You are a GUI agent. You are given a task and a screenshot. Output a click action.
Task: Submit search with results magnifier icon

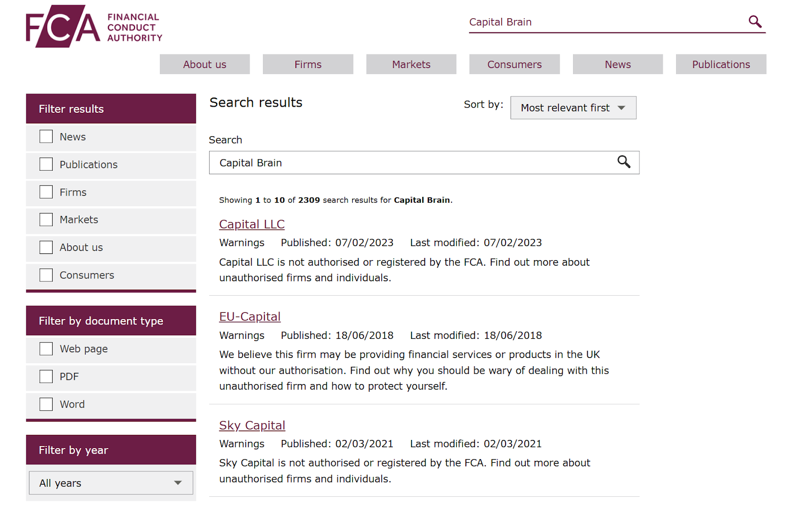pos(624,162)
